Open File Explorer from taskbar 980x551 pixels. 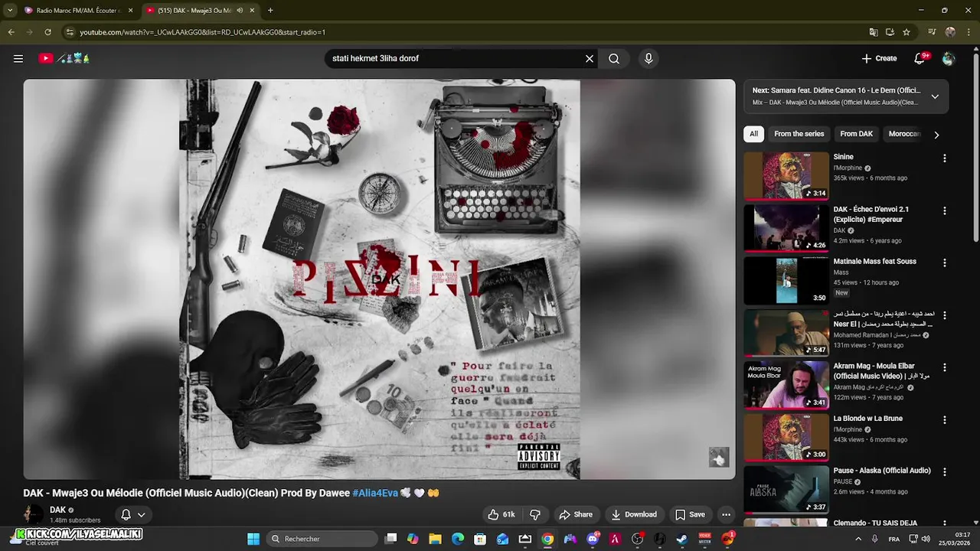click(x=435, y=539)
